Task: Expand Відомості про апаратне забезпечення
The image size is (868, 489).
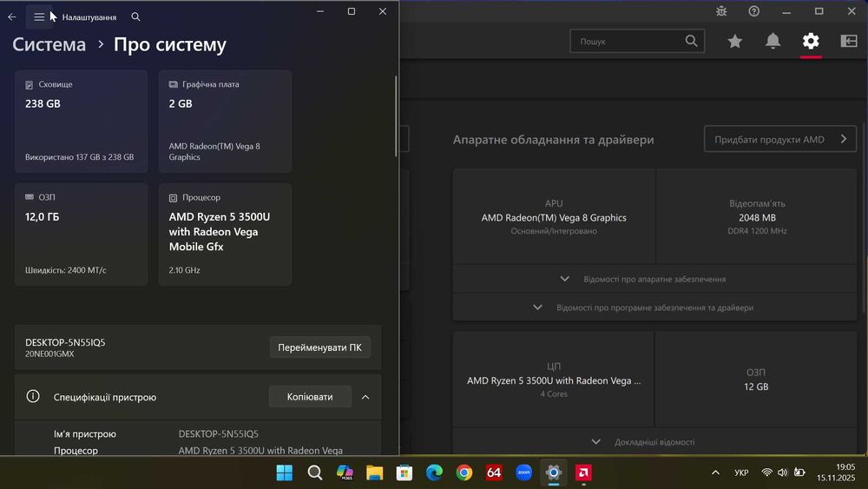Action: pos(654,279)
